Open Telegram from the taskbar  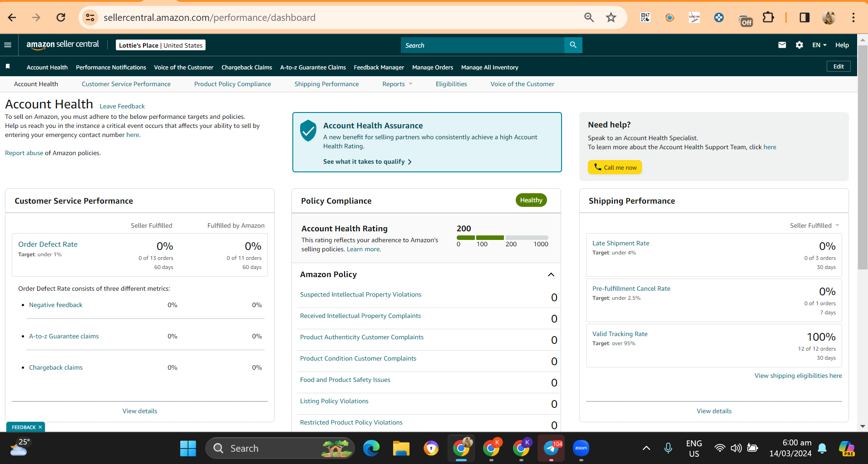point(551,449)
